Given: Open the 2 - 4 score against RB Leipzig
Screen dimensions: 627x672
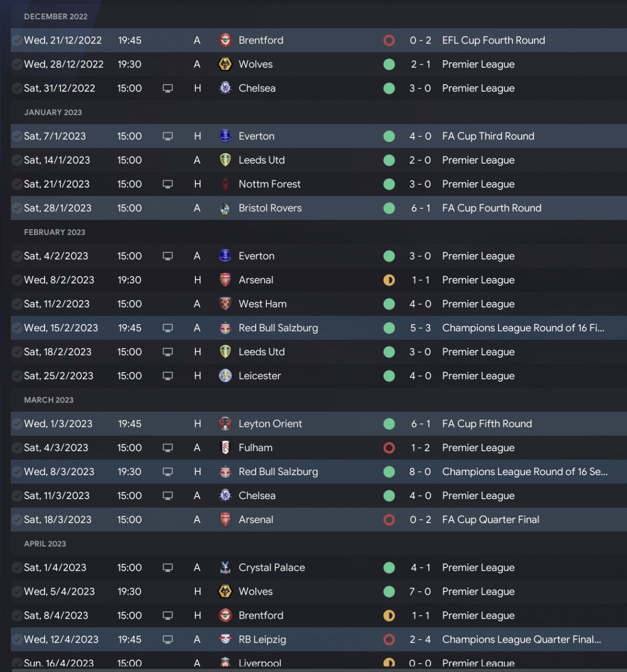Looking at the screenshot, I should (420, 640).
